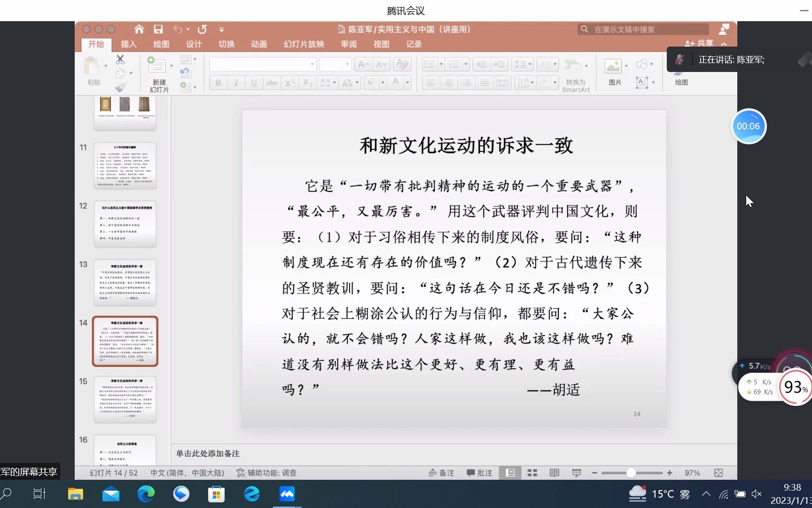Redo the last action
This screenshot has height=508, width=812.
pyautogui.click(x=203, y=29)
